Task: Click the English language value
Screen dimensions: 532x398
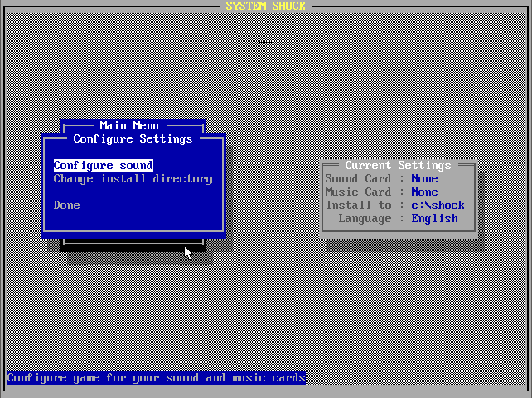Action: (x=434, y=219)
